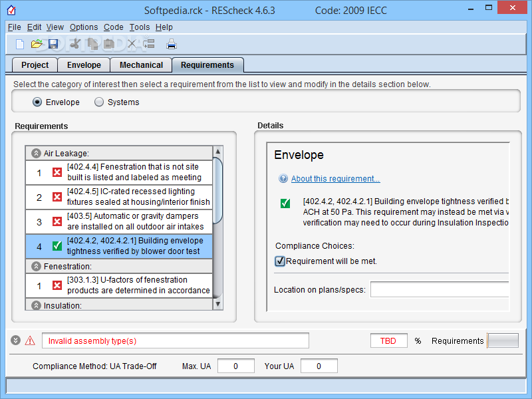The width and height of the screenshot is (532, 399).
Task: Select the Systems radio button
Action: click(x=98, y=102)
